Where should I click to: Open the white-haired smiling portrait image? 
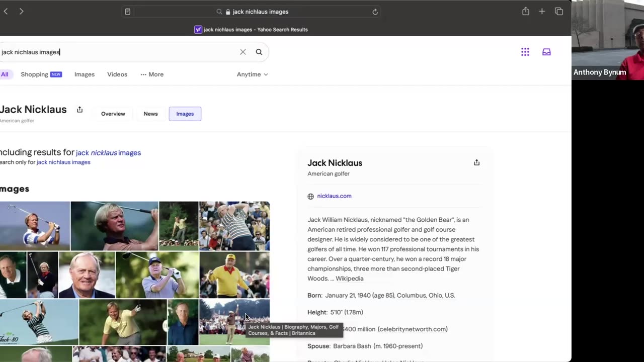point(87,275)
